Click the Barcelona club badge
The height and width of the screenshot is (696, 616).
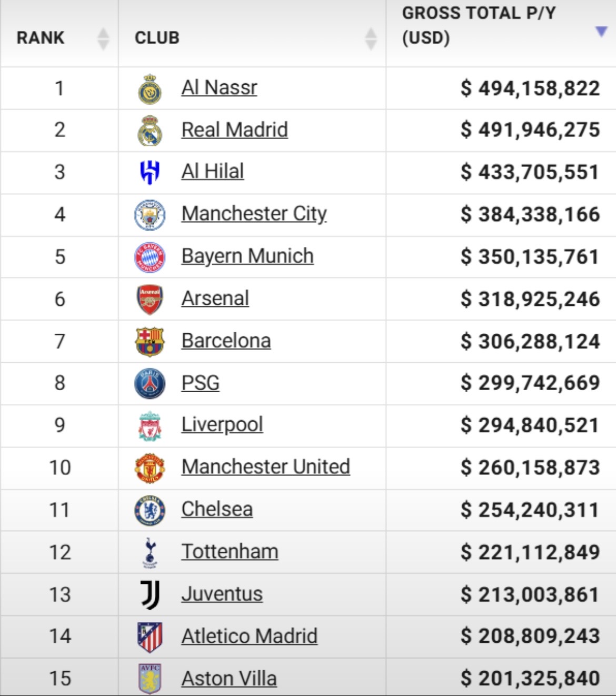point(150,342)
